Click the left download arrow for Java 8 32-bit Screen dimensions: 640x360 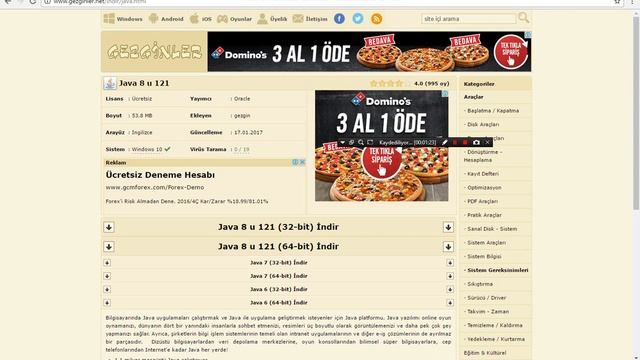coord(109,227)
